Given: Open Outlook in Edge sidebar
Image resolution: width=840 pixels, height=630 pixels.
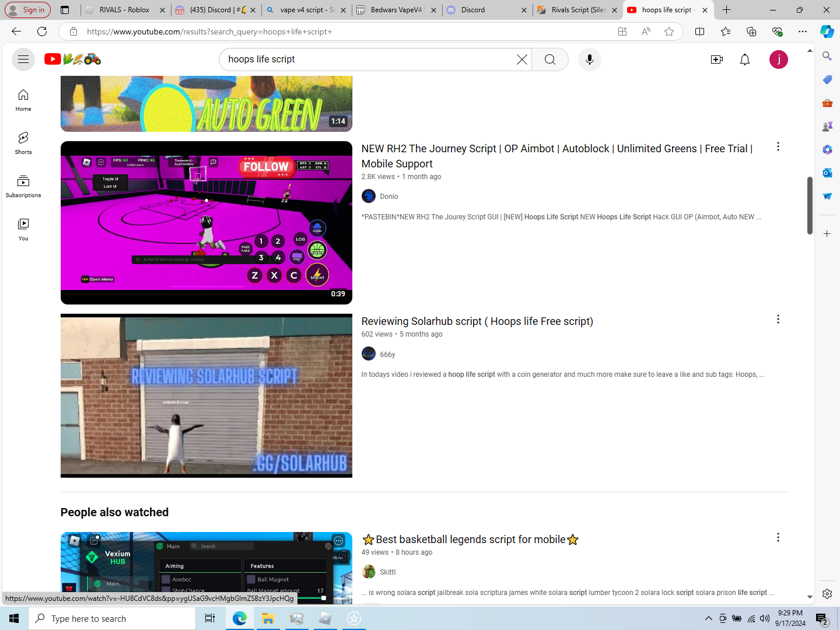Looking at the screenshot, I should click(x=827, y=173).
